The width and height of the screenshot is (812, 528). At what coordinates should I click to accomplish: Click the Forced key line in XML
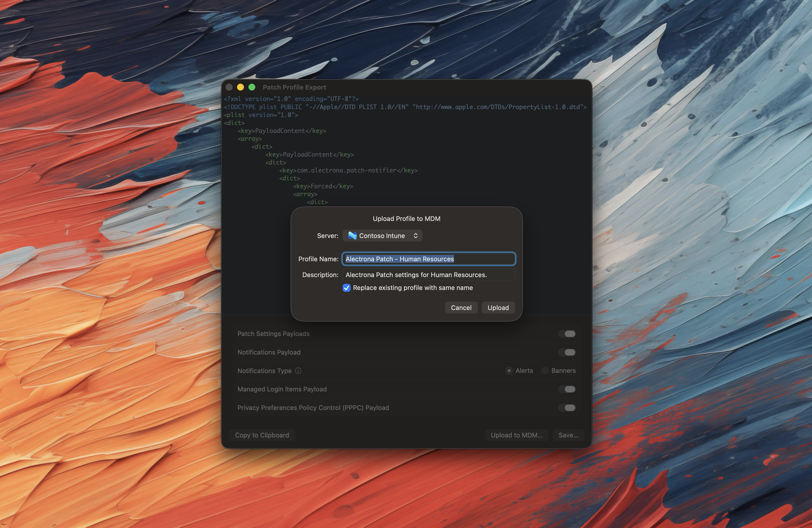[x=323, y=186]
